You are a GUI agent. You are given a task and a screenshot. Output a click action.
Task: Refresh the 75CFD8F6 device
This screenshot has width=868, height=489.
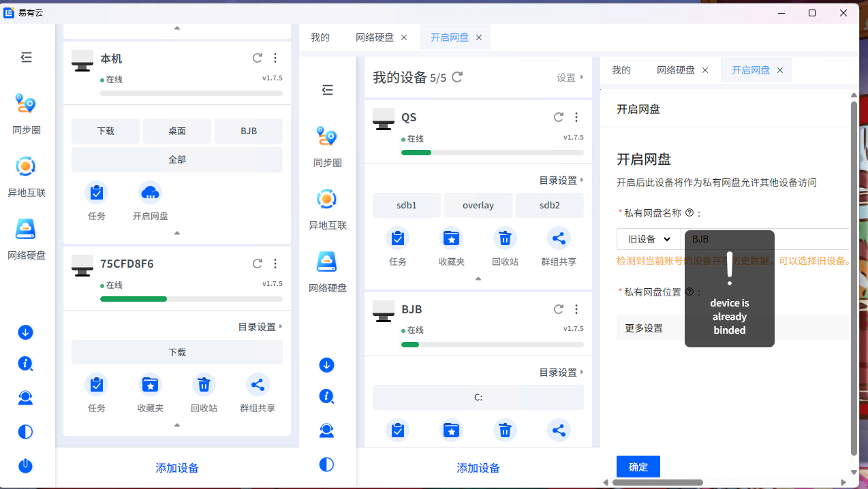258,264
